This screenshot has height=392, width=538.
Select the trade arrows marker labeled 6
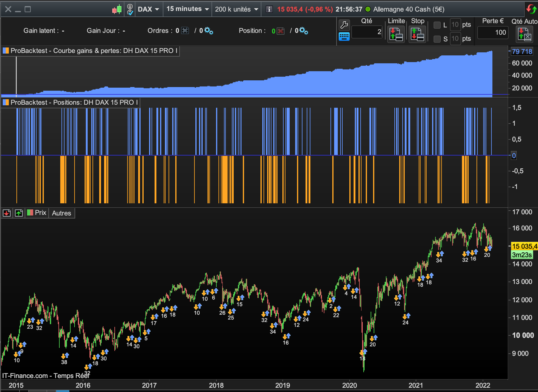tap(214, 291)
